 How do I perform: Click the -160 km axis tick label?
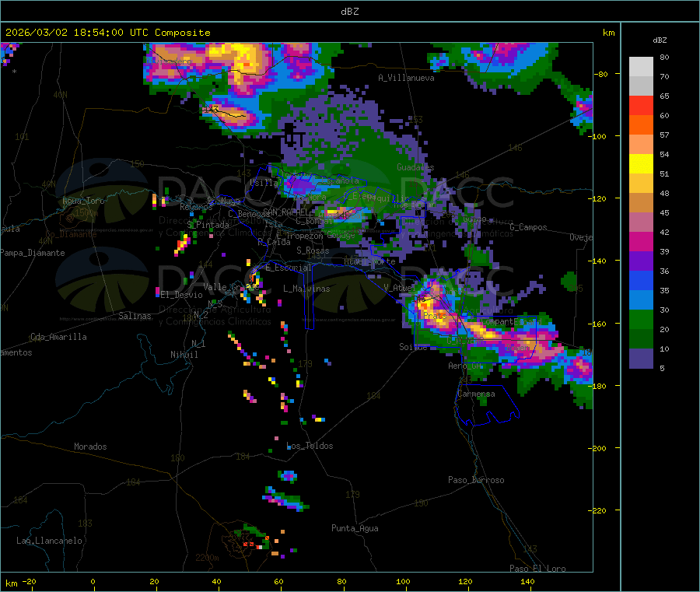[597, 324]
